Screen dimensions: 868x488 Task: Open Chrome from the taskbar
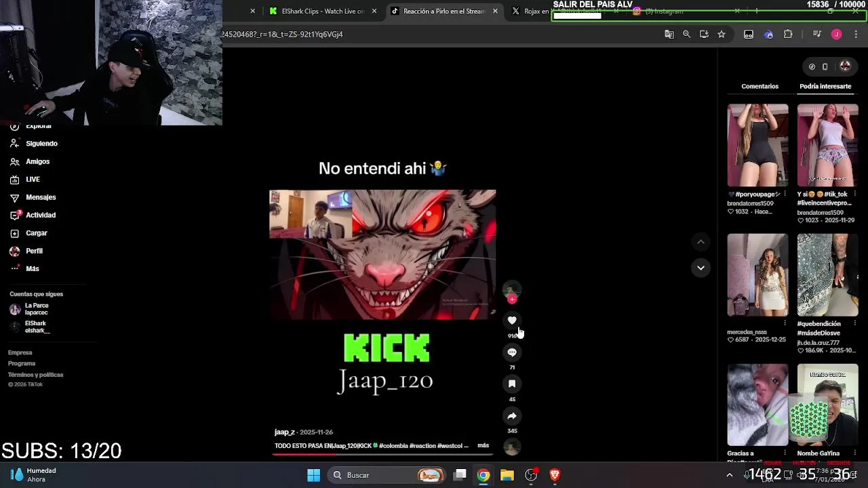[483, 475]
